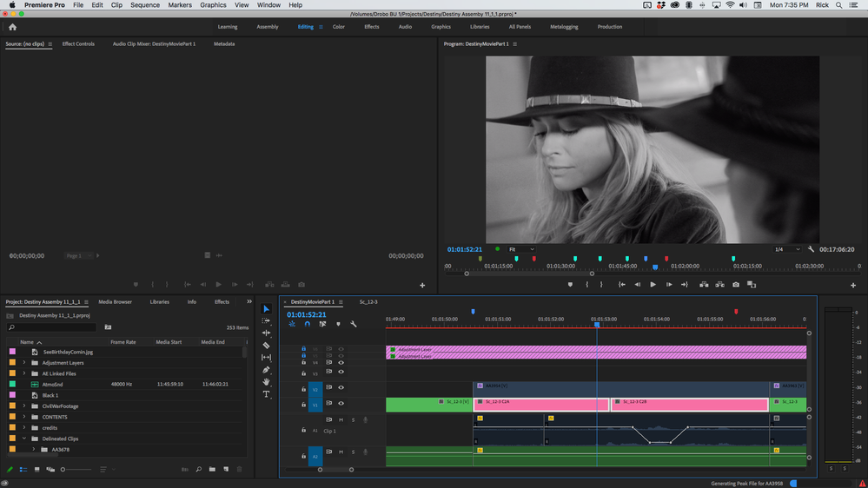Image resolution: width=868 pixels, height=488 pixels.
Task: Click the Export Frame camera icon
Action: point(736,285)
